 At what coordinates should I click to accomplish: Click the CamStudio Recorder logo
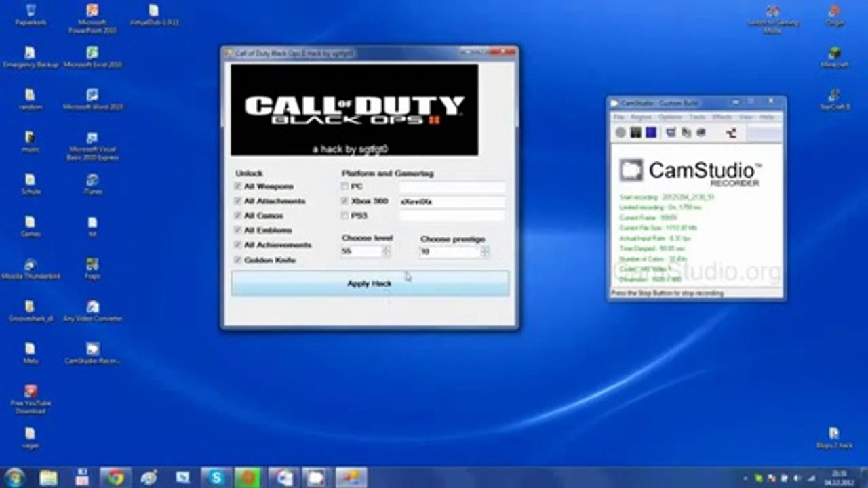(x=690, y=171)
